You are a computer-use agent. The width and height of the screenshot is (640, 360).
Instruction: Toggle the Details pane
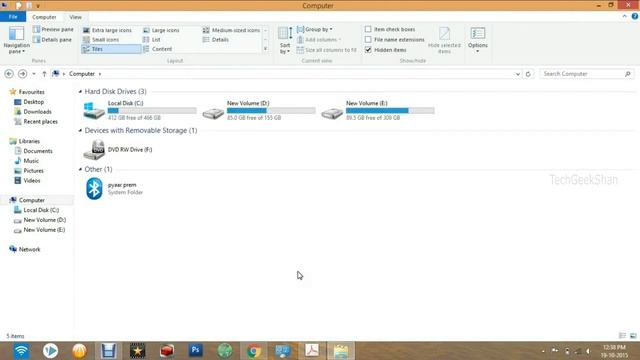52,40
